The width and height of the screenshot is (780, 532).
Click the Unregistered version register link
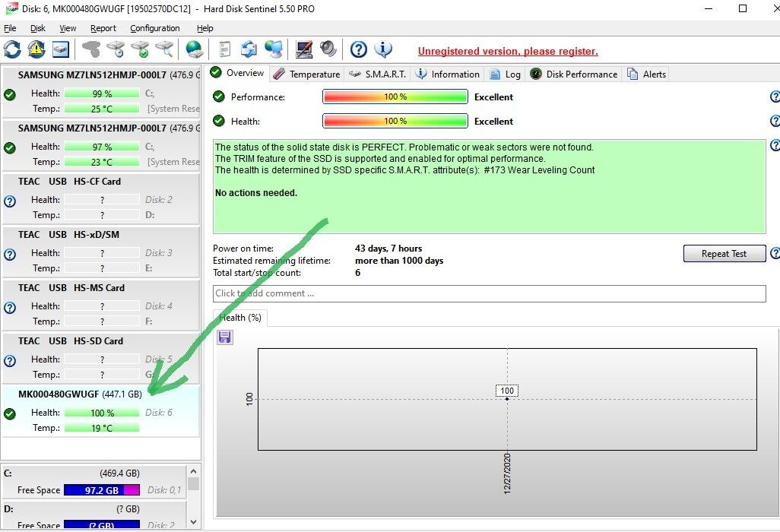pyautogui.click(x=508, y=51)
